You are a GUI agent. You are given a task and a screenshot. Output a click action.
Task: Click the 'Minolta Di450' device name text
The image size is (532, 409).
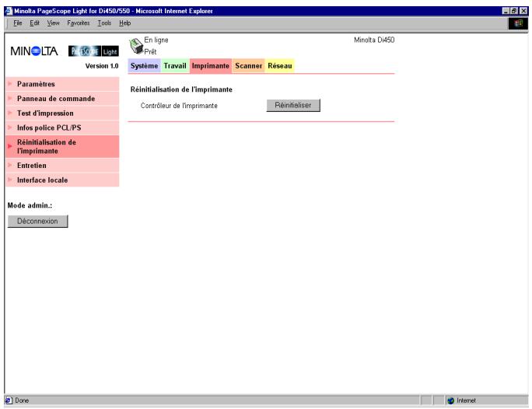pos(374,40)
